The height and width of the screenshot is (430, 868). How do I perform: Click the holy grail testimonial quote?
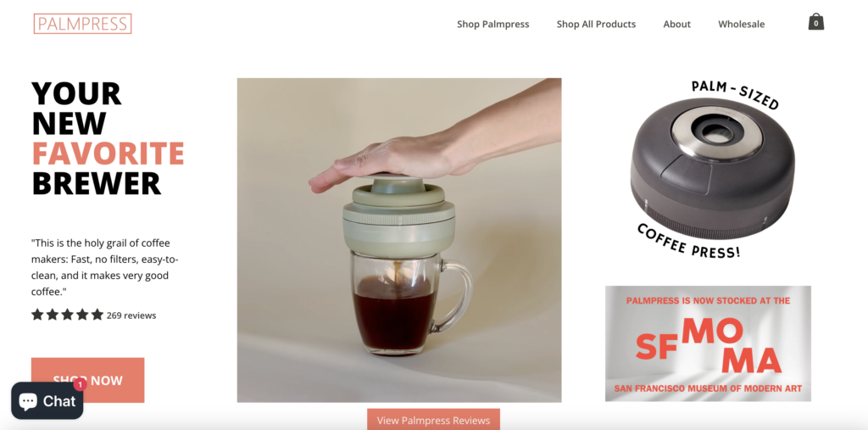[x=105, y=267]
